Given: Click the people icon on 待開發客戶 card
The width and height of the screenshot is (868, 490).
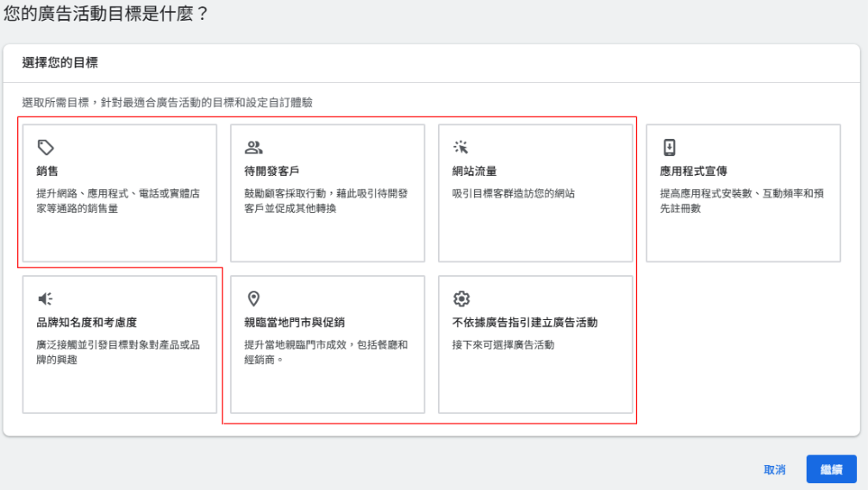Looking at the screenshot, I should [253, 147].
